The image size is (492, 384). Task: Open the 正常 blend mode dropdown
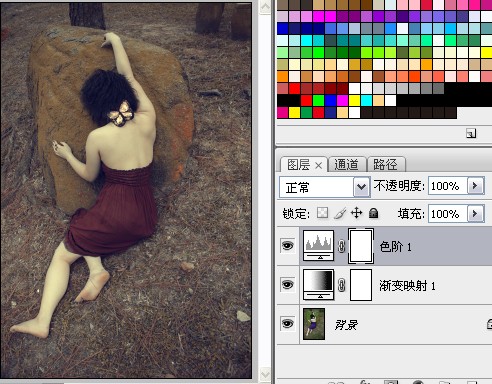[362, 187]
